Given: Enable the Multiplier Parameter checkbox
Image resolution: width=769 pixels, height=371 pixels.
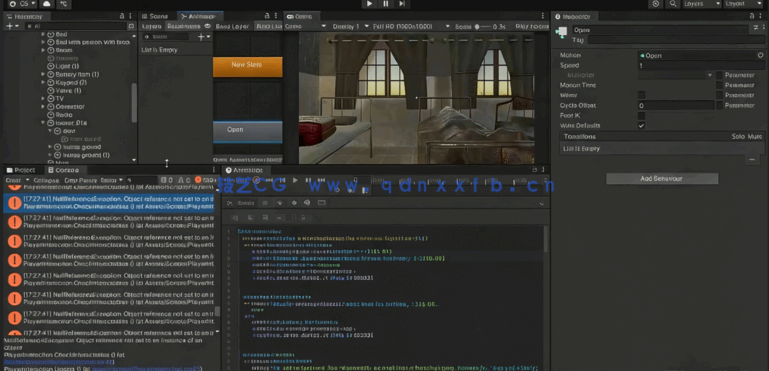Looking at the screenshot, I should (719, 75).
